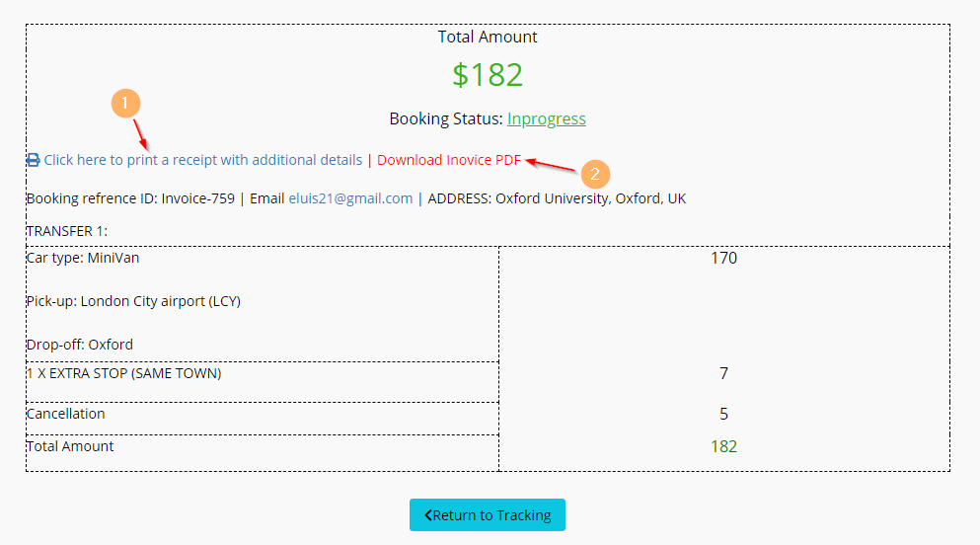Image resolution: width=980 pixels, height=545 pixels.
Task: Select the Invoice-759 booking reference text
Action: tap(198, 198)
